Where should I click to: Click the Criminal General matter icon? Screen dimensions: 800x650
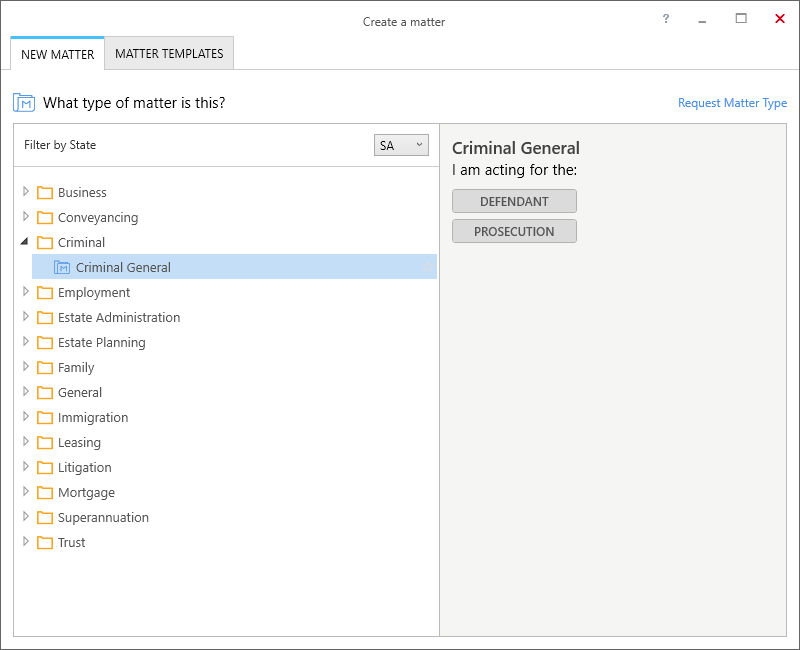click(x=62, y=267)
